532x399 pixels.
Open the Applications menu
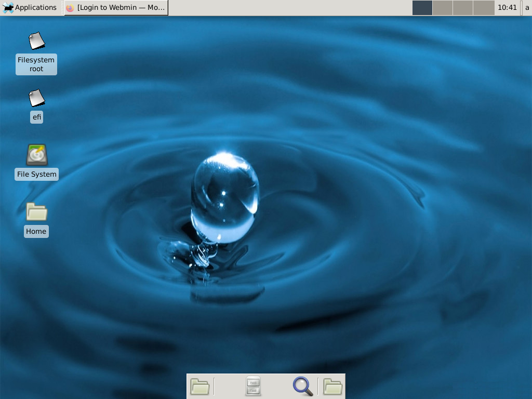30,8
